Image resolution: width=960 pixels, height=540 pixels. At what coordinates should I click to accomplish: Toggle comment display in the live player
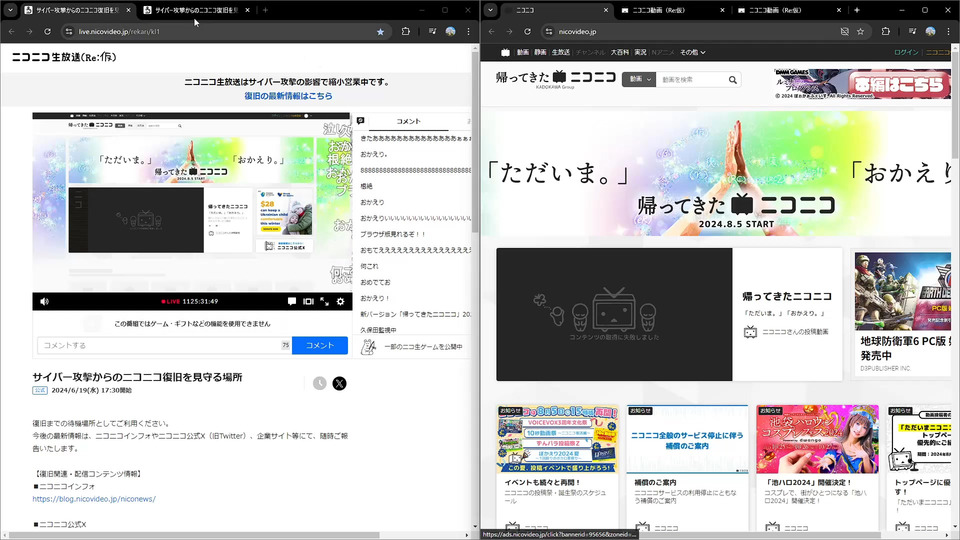click(x=292, y=301)
